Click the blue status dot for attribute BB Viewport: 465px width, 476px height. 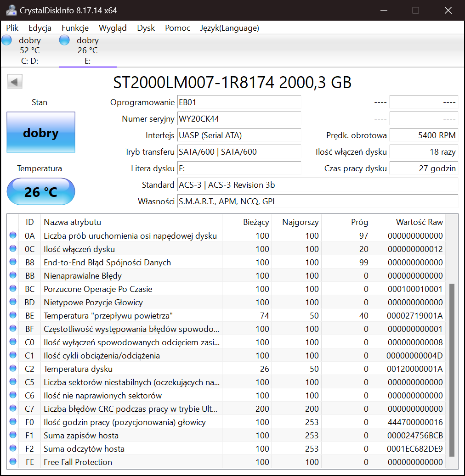(13, 275)
